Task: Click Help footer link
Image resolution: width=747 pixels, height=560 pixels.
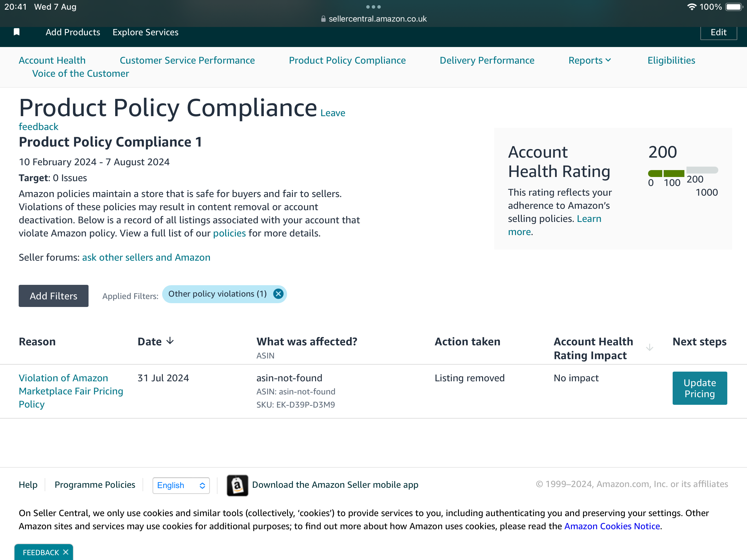Action: 28,485
